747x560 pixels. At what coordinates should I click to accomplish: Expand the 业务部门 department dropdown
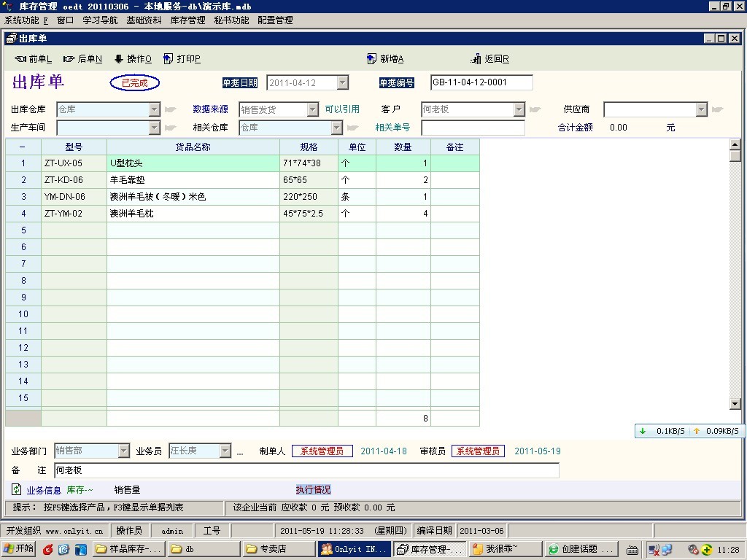pos(123,451)
